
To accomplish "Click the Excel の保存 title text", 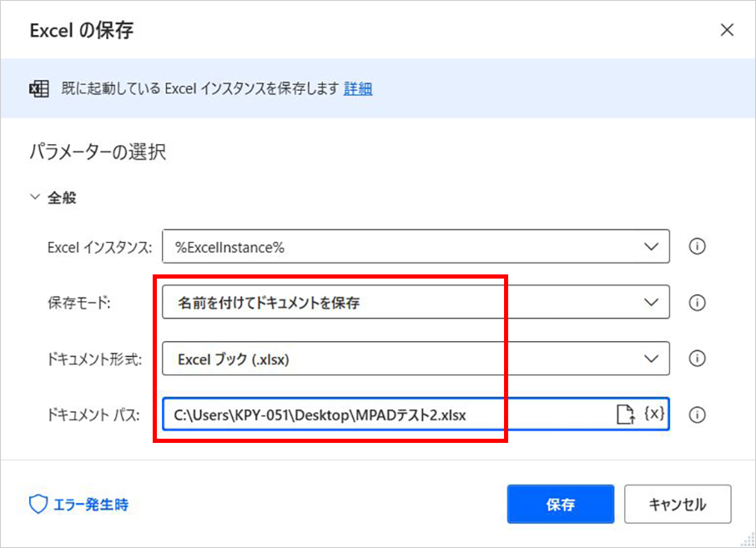I will pos(82,30).
